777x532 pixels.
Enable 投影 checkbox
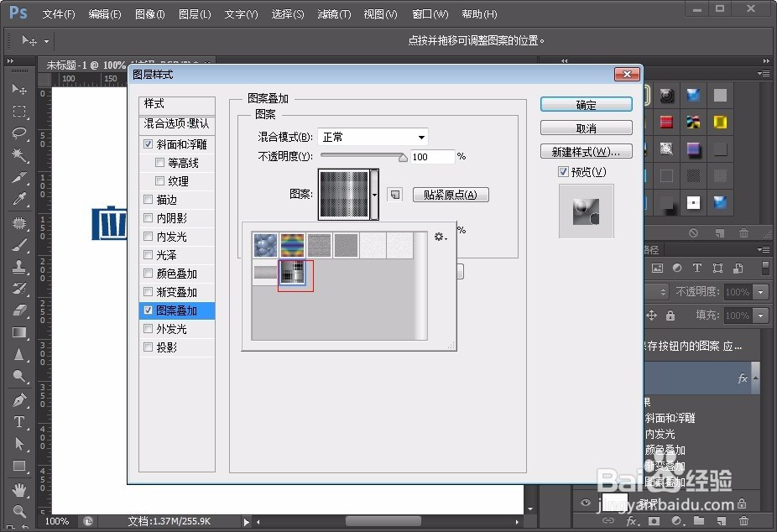click(x=148, y=347)
